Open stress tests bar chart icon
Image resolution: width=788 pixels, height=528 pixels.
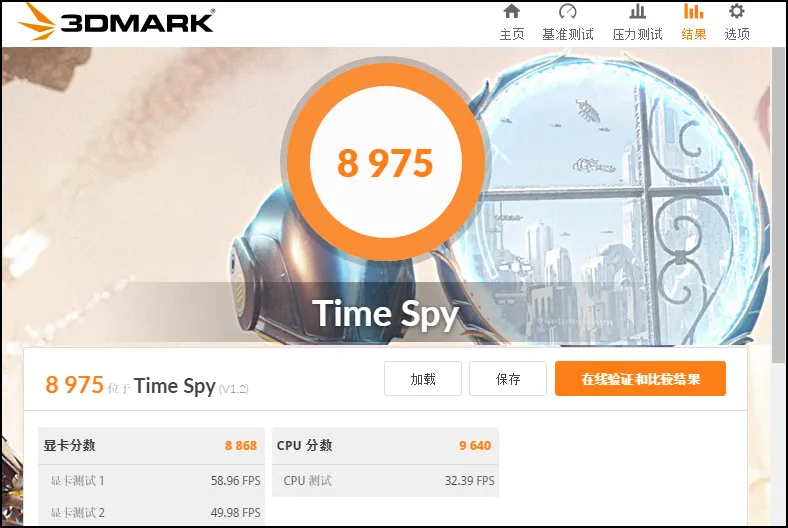click(x=637, y=11)
